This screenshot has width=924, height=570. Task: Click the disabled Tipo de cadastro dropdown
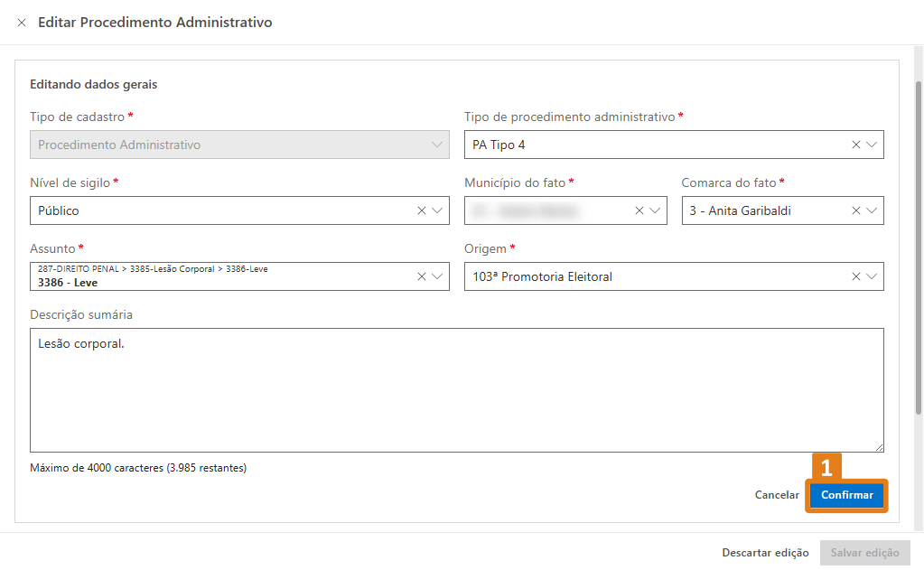[x=239, y=145]
